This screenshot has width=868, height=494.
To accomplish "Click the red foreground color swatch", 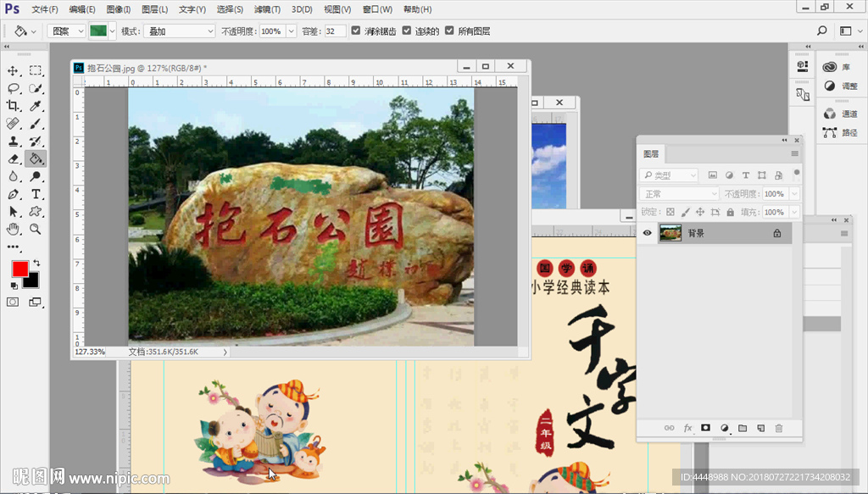I will point(19,269).
